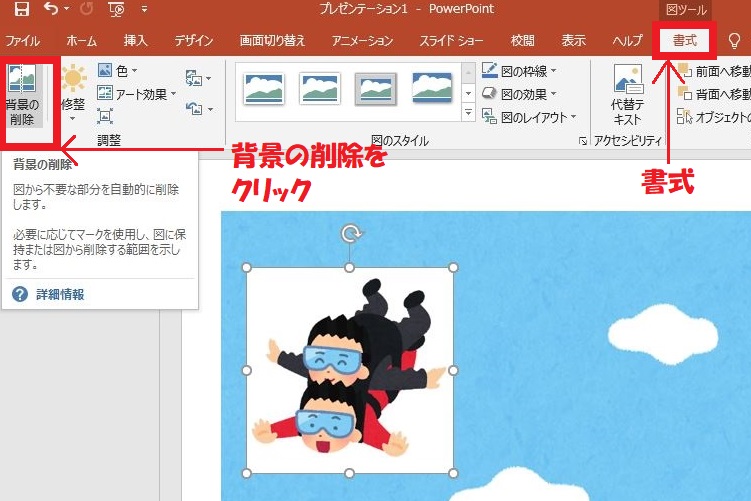Click 詳細情報 link in tooltip

click(x=60, y=294)
